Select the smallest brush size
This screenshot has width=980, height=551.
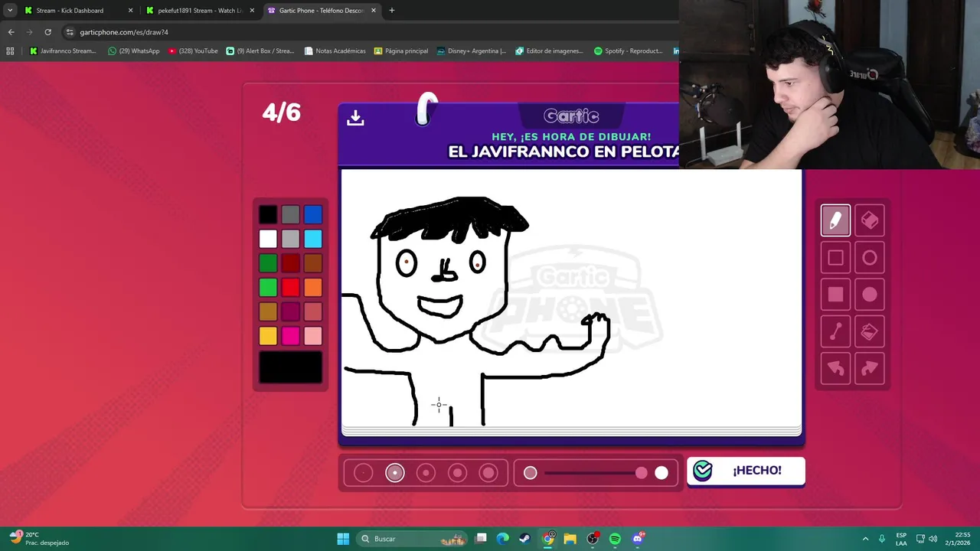coord(364,473)
